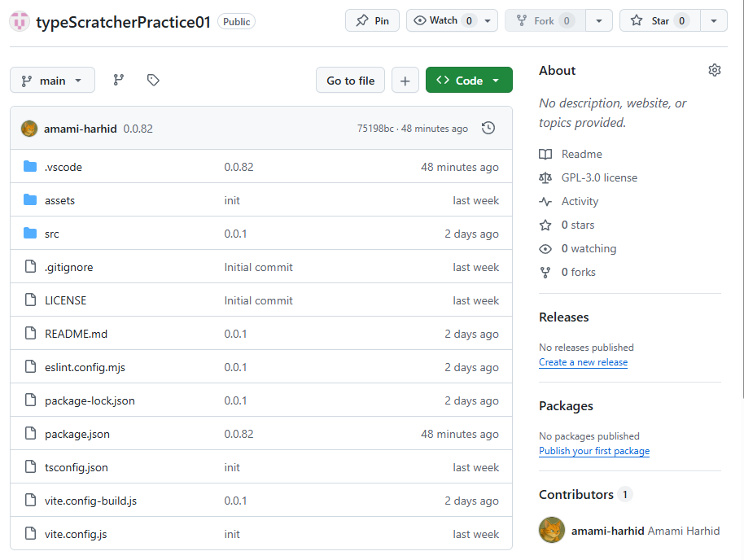Expand the main branch dropdown
Screen dimensions: 744x560
[x=52, y=81]
